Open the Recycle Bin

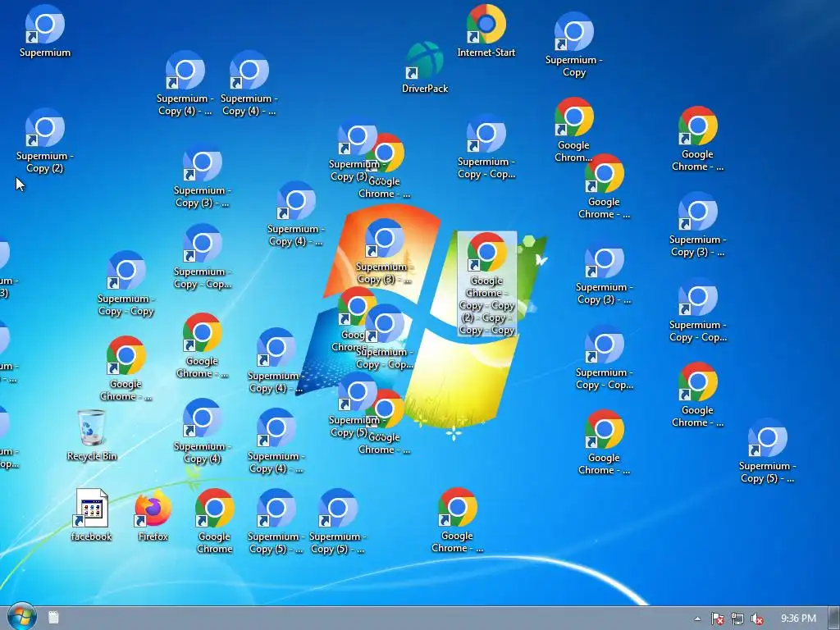[x=92, y=435]
